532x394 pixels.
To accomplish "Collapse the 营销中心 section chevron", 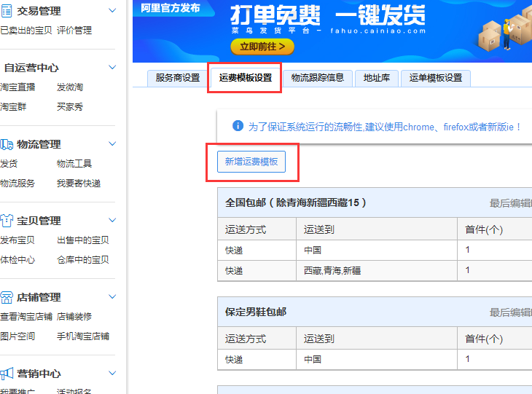I will click(112, 373).
